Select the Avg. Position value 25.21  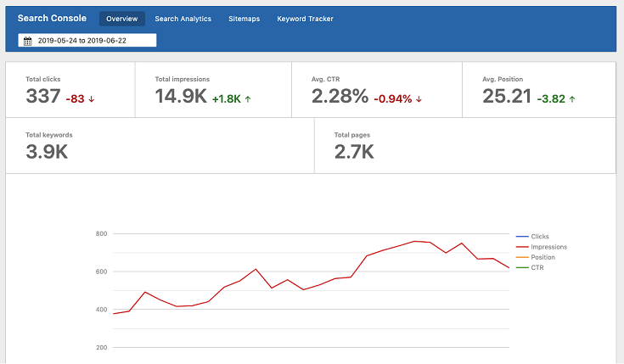[x=507, y=96]
